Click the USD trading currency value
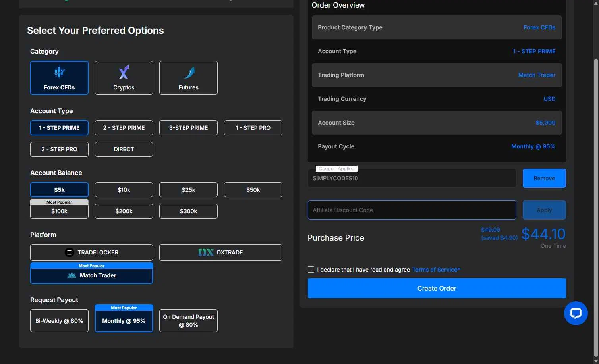Viewport: 599px width, 364px height. (549, 99)
